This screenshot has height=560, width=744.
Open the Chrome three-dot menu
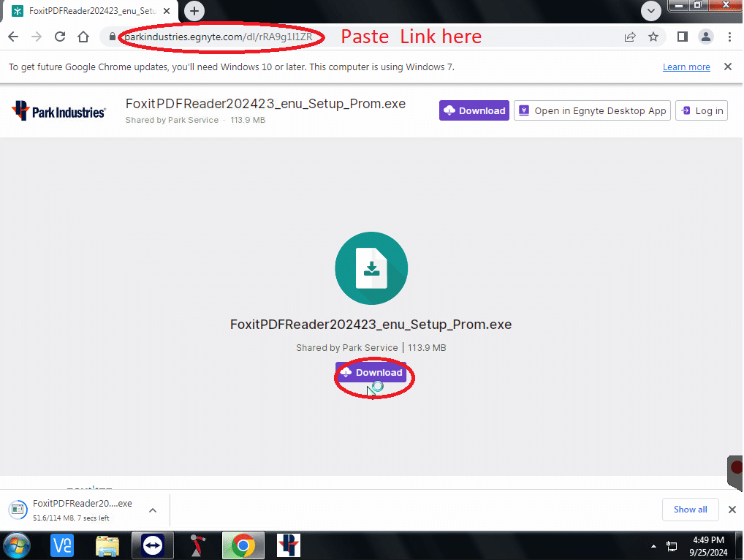(x=729, y=37)
